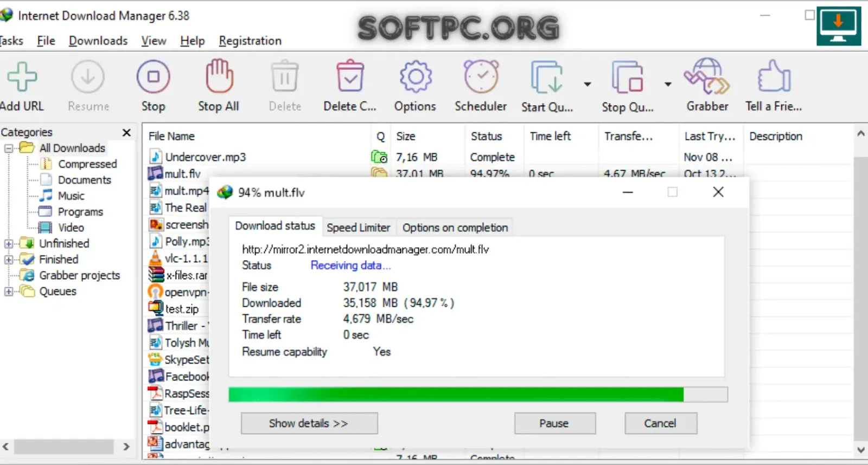The width and height of the screenshot is (868, 465).
Task: Click the Tell a Friend thumbs-up icon
Action: point(774,76)
